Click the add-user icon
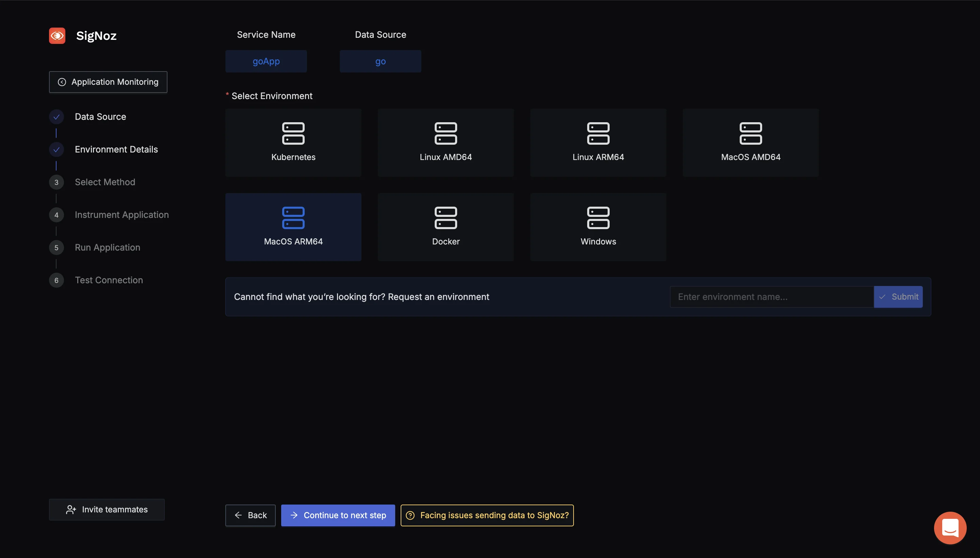 click(x=71, y=510)
